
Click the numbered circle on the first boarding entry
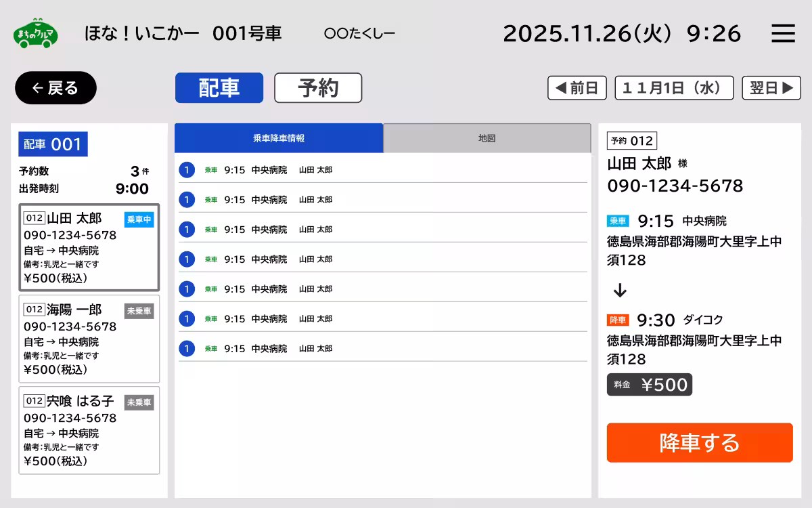click(x=186, y=170)
